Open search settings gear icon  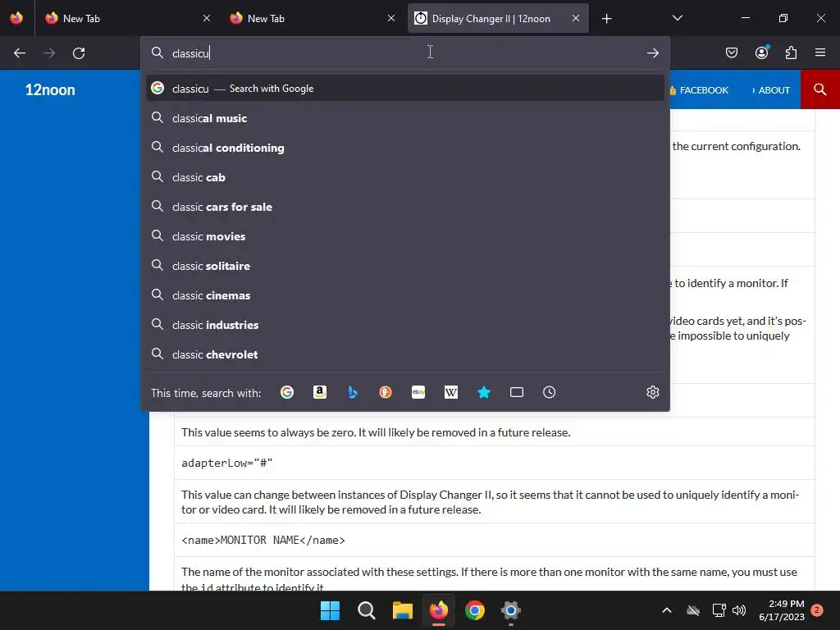click(652, 392)
